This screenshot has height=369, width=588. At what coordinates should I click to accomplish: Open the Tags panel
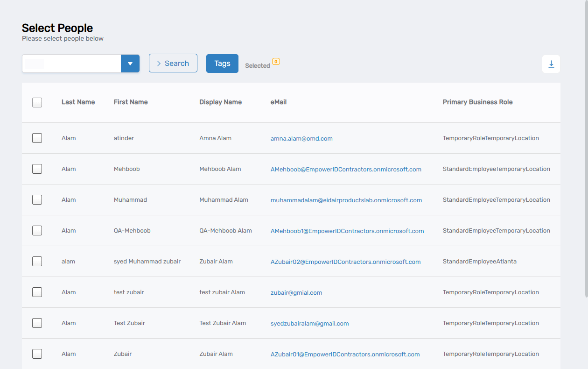point(222,63)
